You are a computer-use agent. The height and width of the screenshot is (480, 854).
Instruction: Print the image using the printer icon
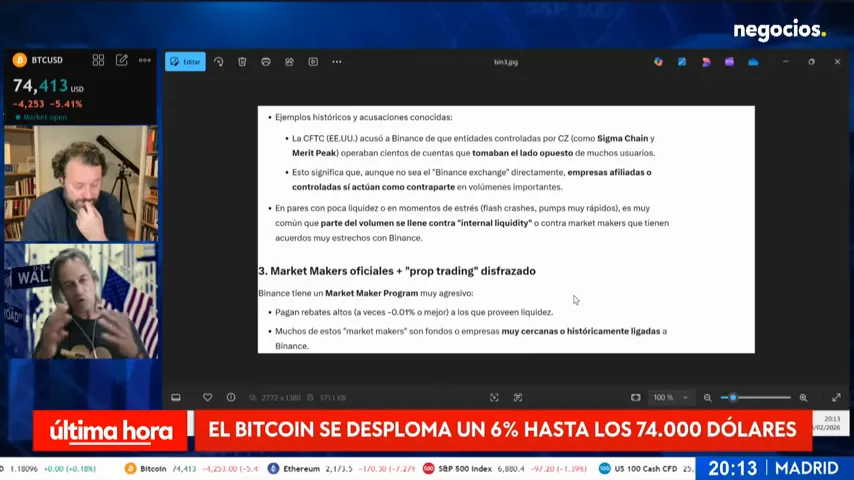click(266, 62)
